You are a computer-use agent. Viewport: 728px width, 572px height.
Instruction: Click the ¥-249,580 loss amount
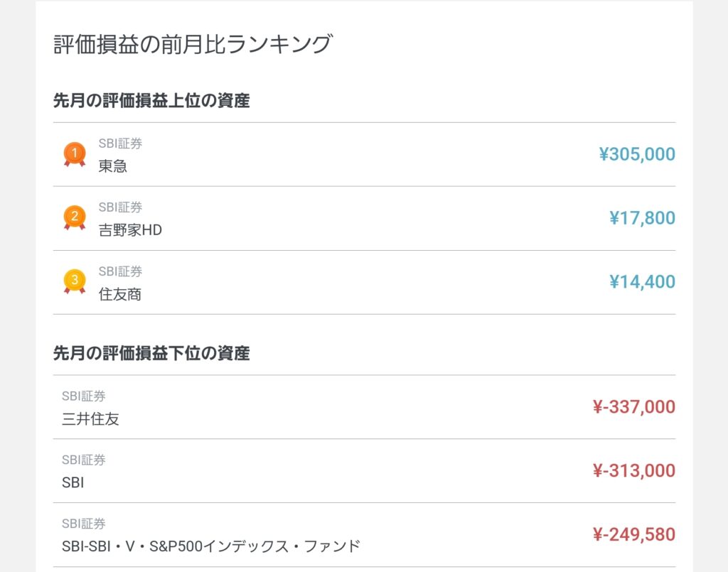pos(633,534)
